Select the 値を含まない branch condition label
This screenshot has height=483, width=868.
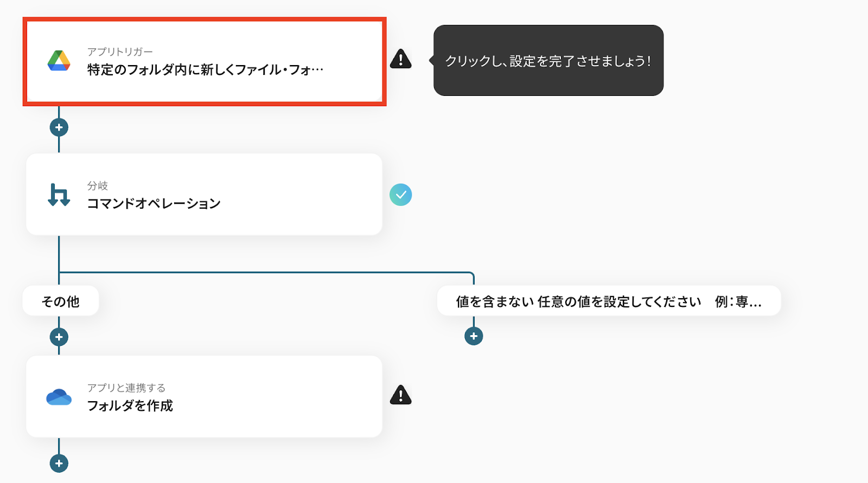click(608, 301)
